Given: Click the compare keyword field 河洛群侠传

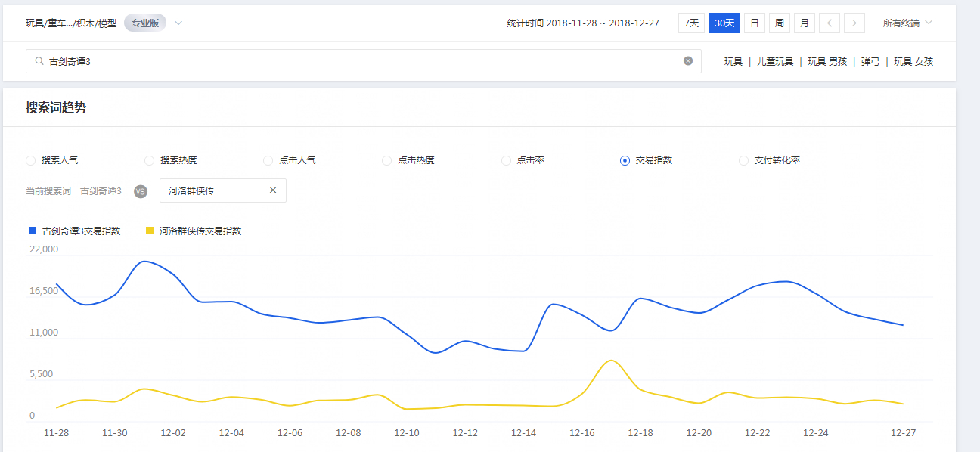Looking at the screenshot, I should point(223,190).
